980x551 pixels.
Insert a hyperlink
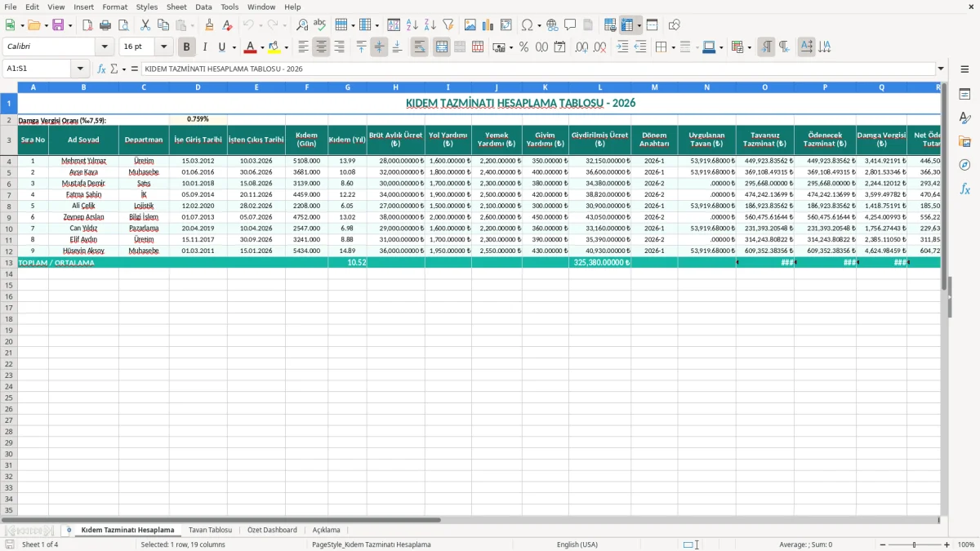pyautogui.click(x=552, y=25)
